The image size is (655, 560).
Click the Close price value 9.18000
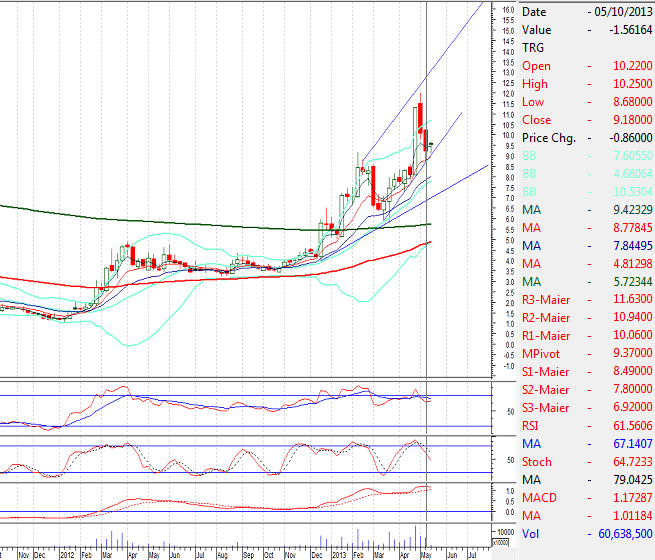(622, 120)
